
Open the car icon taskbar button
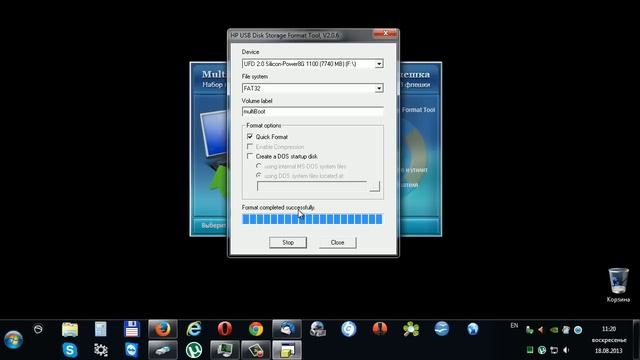(163, 350)
